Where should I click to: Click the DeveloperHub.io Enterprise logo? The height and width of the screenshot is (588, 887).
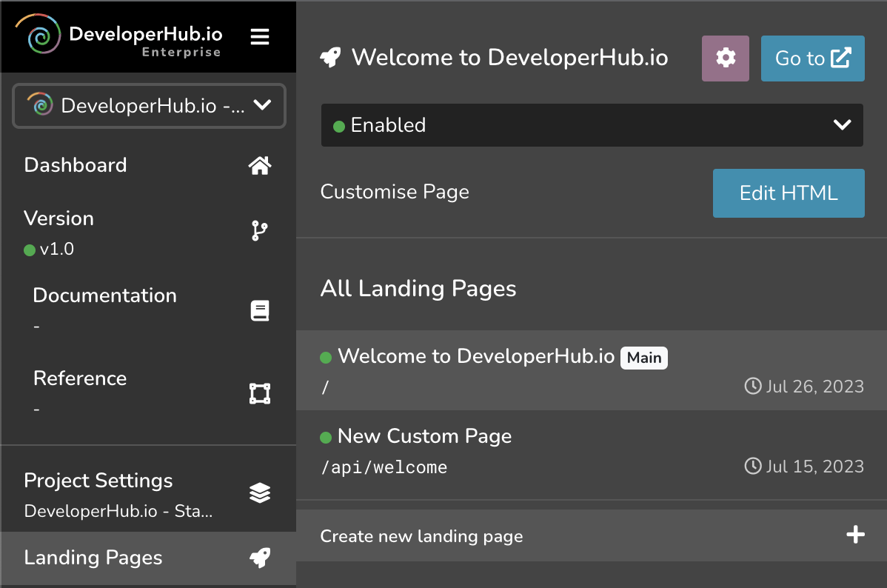pos(118,37)
